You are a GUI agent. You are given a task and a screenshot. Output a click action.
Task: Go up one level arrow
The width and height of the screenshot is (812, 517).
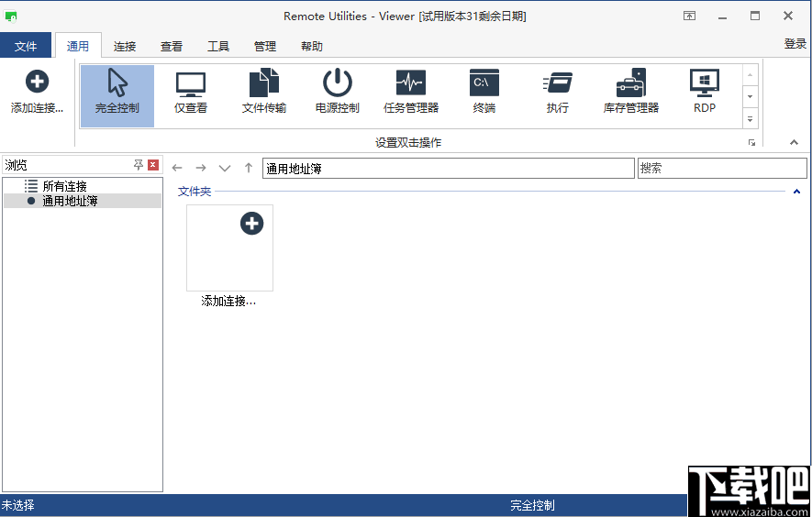(249, 168)
